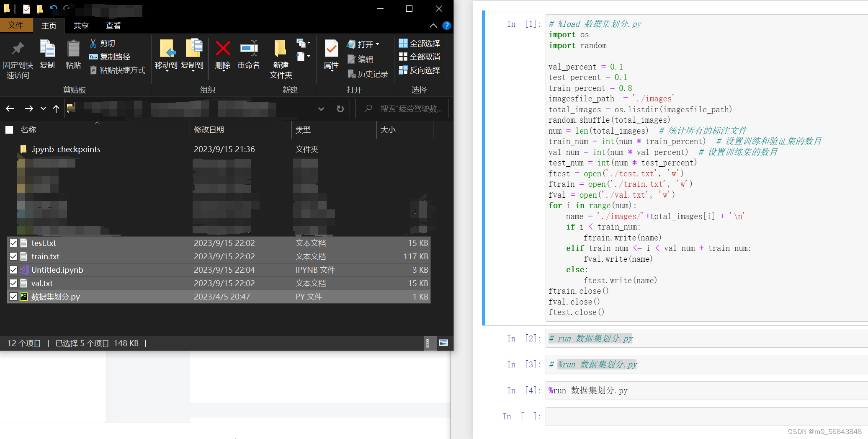Go up one folder level

pyautogui.click(x=56, y=109)
